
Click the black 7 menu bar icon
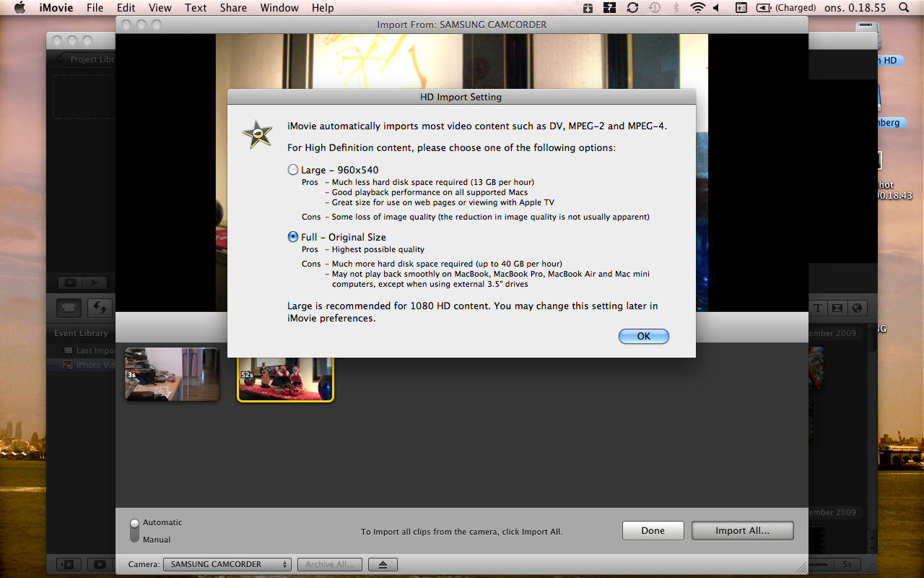[611, 8]
